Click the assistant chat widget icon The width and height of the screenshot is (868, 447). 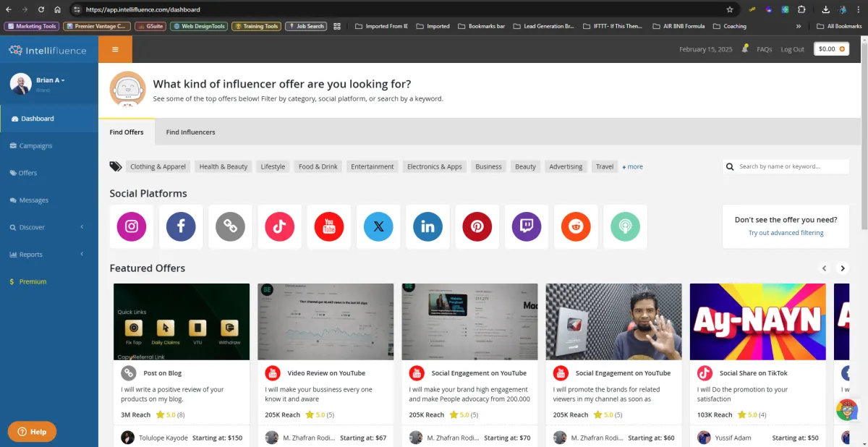point(847,410)
